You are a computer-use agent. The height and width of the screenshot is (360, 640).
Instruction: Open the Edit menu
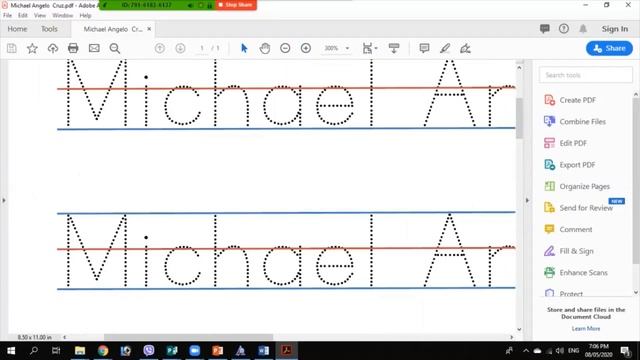[x=22, y=16]
